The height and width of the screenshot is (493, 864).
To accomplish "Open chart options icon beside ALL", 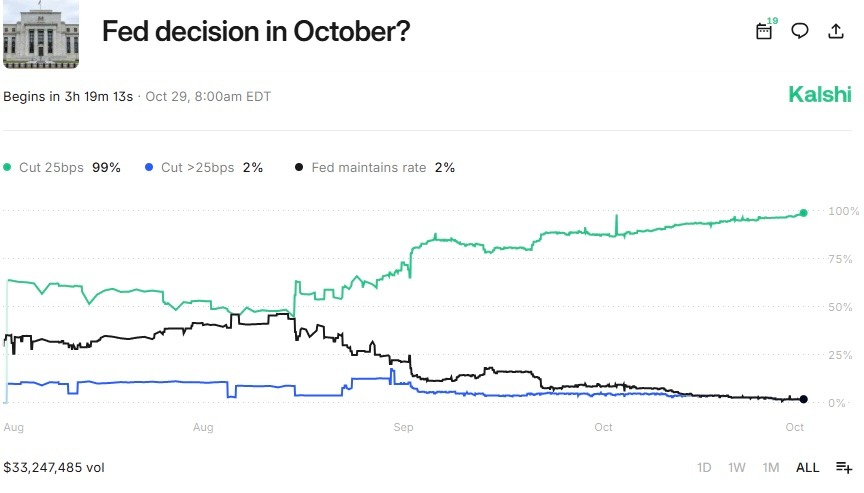I will pyautogui.click(x=843, y=467).
